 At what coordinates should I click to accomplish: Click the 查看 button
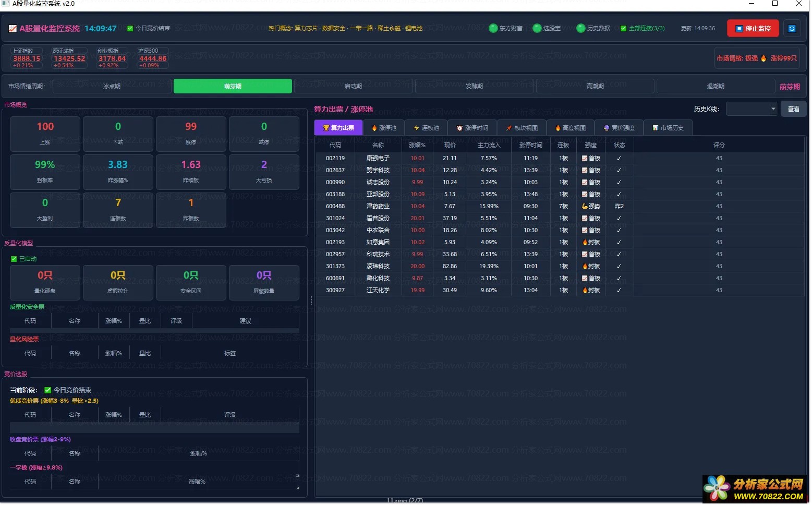tap(793, 109)
